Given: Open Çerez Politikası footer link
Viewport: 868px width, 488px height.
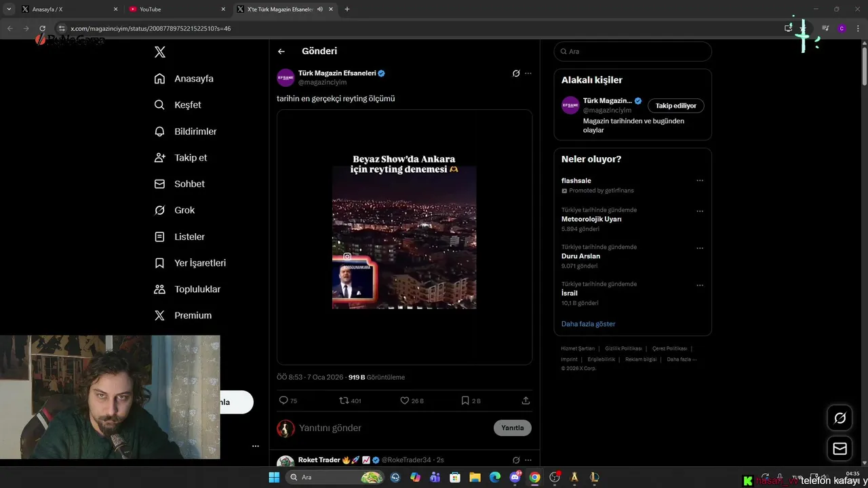Looking at the screenshot, I should 670,348.
